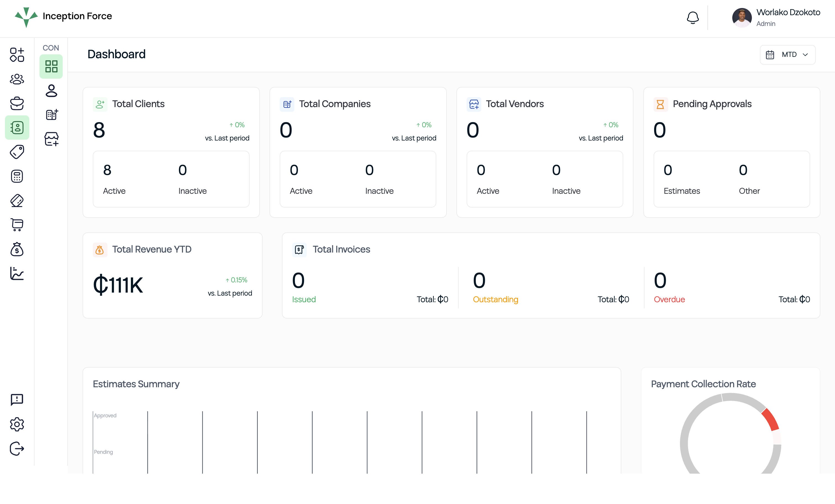
Task: Open the price tag icon in the sidebar
Action: pyautogui.click(x=17, y=152)
